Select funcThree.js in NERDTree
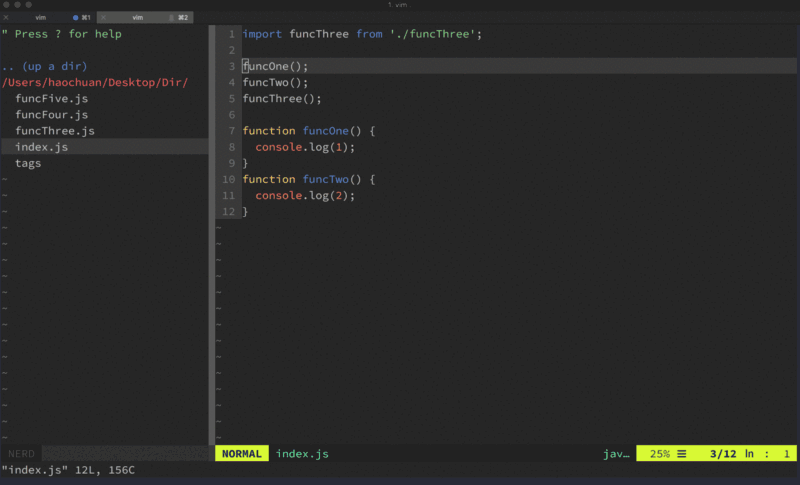This screenshot has width=800, height=485. click(x=55, y=131)
